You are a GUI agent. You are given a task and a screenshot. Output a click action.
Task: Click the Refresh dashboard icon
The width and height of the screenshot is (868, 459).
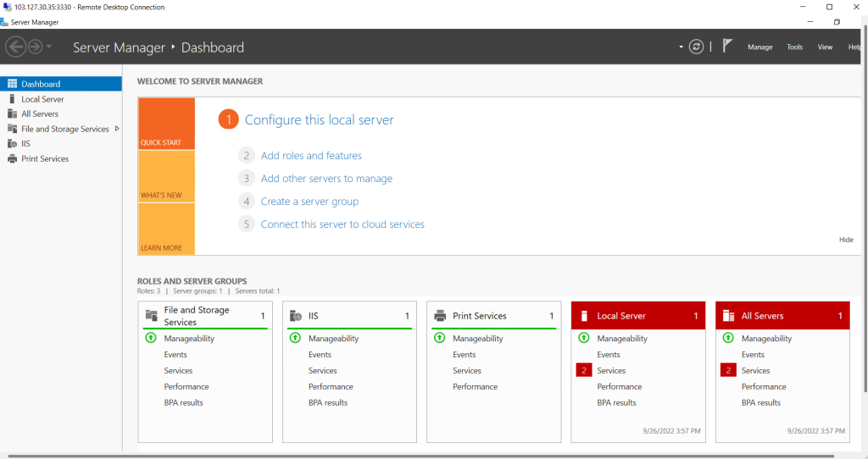coord(696,47)
